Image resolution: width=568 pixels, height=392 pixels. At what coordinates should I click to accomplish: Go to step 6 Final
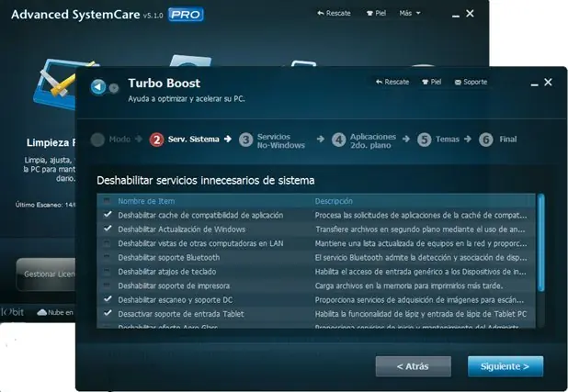(x=498, y=140)
